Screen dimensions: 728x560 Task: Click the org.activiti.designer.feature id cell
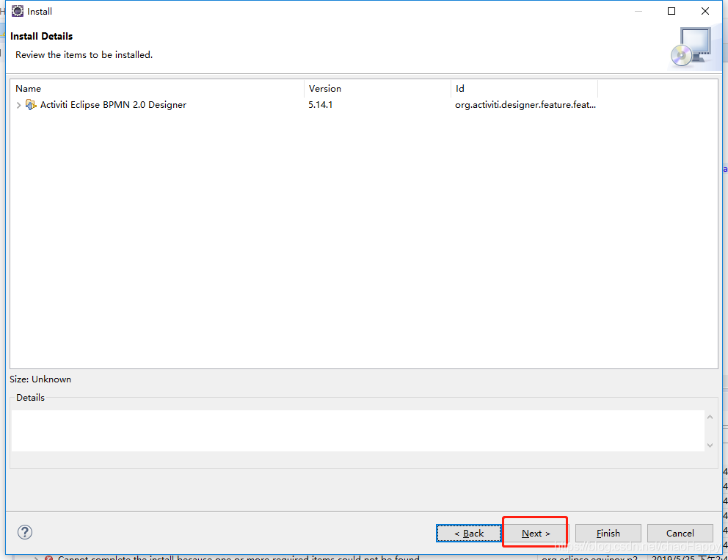click(x=525, y=105)
